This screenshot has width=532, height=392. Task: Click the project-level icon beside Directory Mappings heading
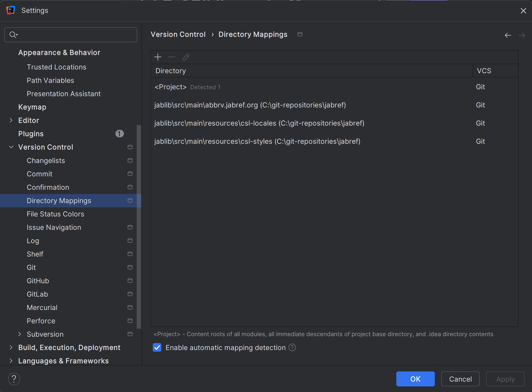click(x=300, y=34)
